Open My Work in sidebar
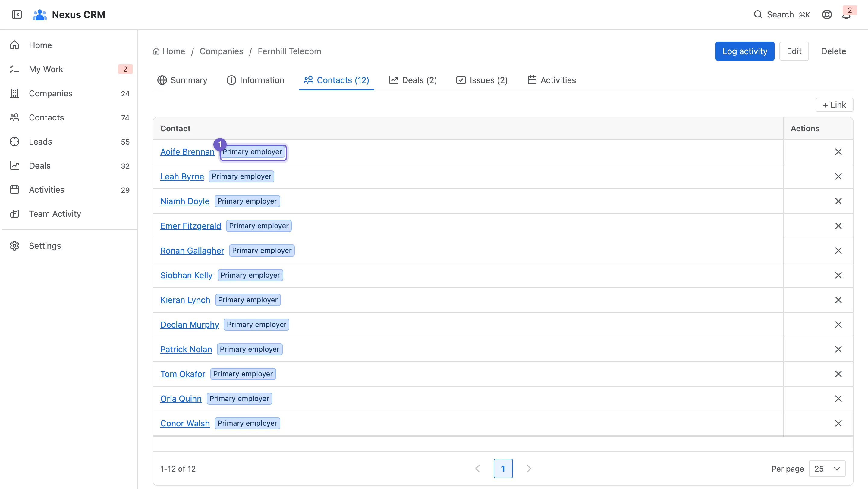 70,69
